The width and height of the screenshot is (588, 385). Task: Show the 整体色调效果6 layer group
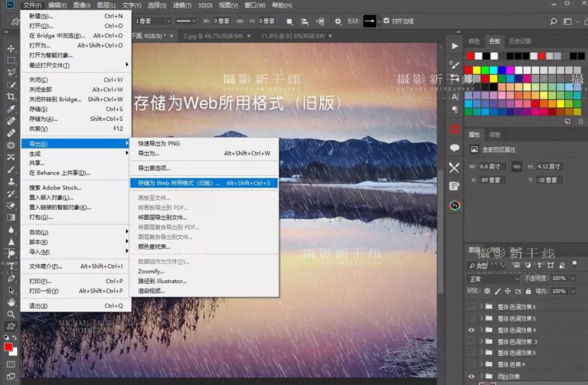click(471, 307)
